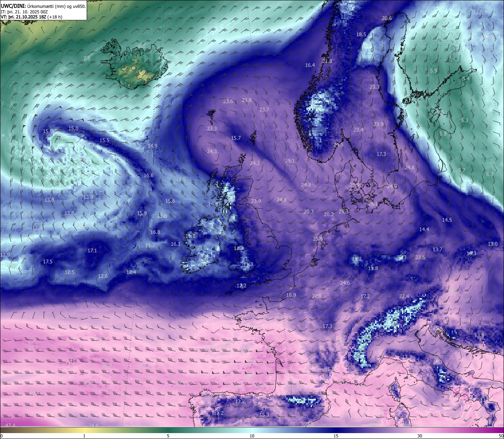Click the 10 tick on the color scale
Screen dimensions: 504x439
252,436
